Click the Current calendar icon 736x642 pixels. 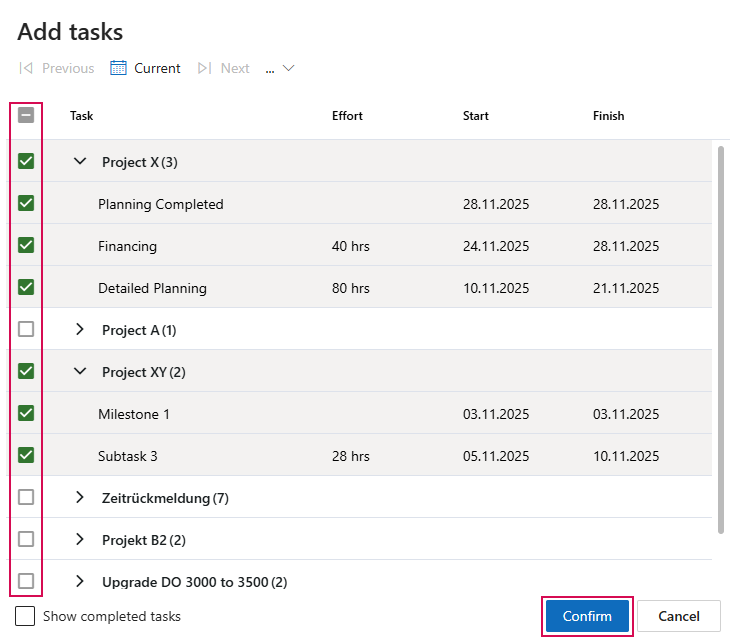pyautogui.click(x=118, y=68)
